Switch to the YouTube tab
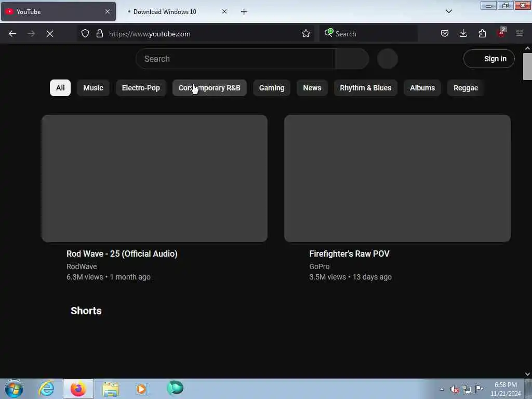 click(58, 11)
